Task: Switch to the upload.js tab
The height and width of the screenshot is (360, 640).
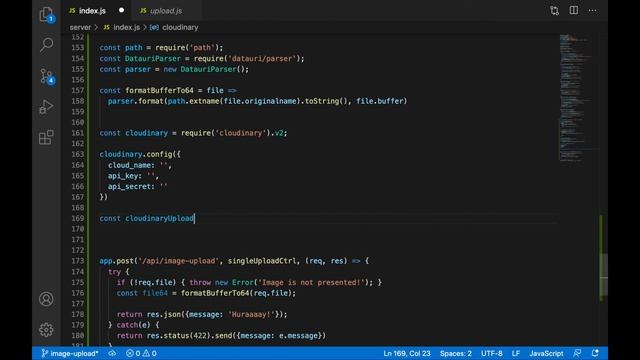Action: [x=166, y=11]
